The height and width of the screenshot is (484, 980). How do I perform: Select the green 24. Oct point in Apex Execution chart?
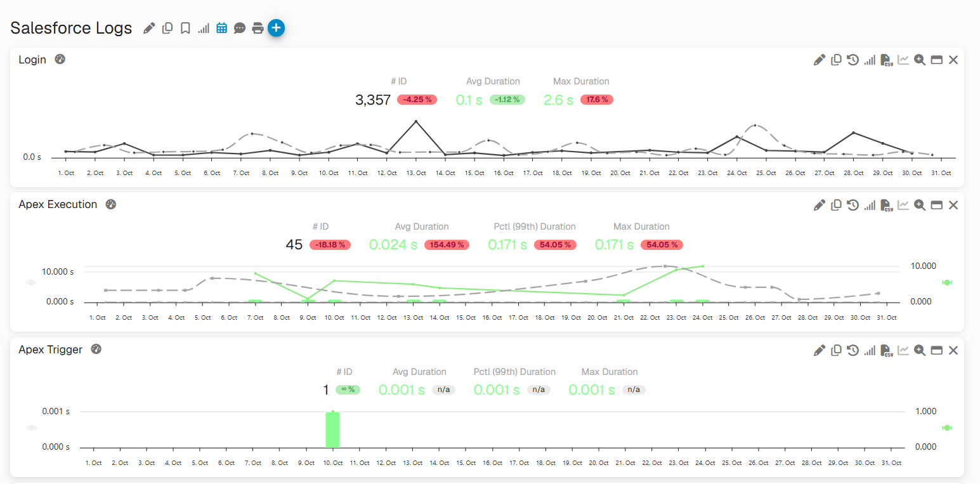(x=702, y=266)
